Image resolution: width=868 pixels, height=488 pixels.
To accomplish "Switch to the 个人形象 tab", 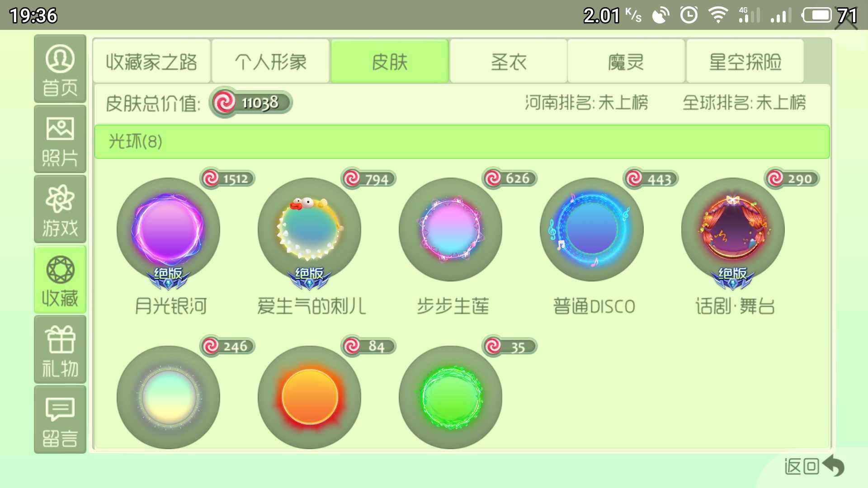I will pos(270,61).
